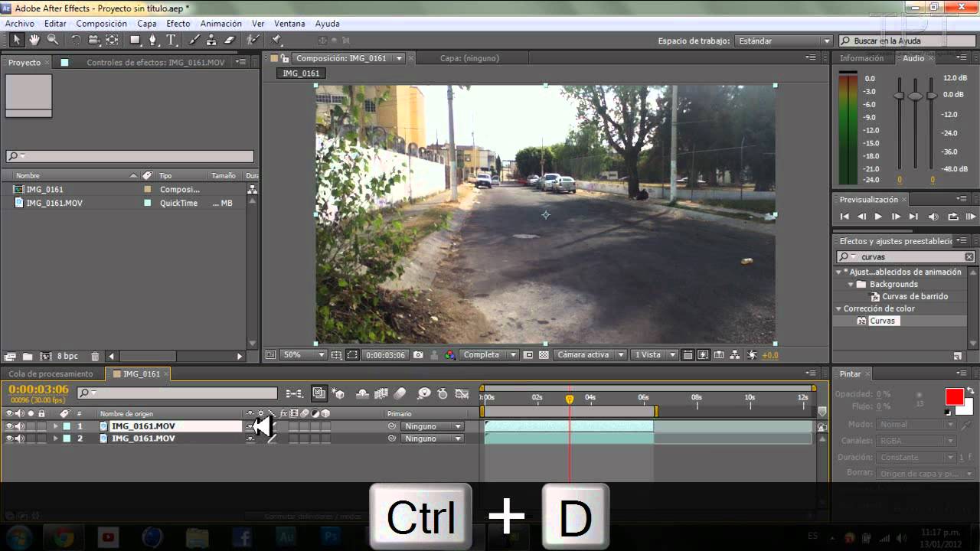This screenshot has height=551, width=980.
Task: Toggle the transparency grid checkerboard icon
Action: [x=544, y=355]
